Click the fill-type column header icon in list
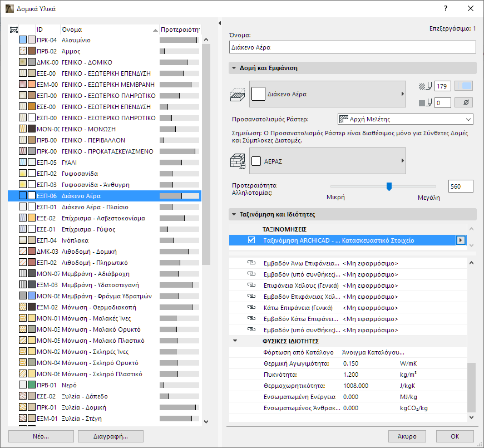The height and width of the screenshot is (448, 484). click(x=14, y=29)
